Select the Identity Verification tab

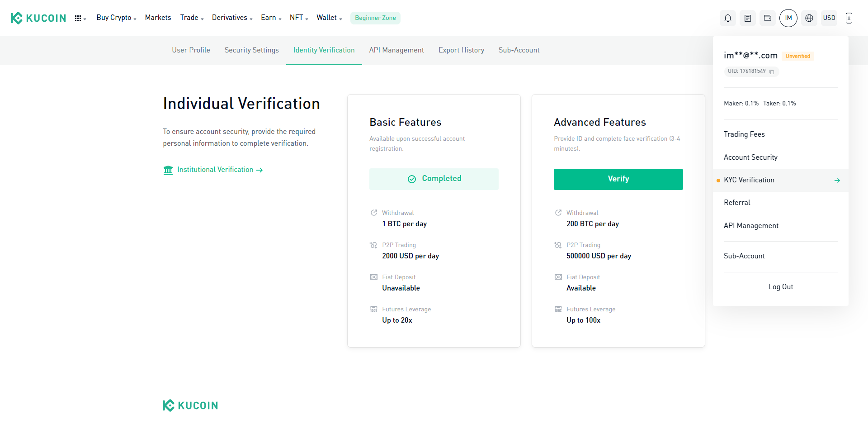[324, 50]
